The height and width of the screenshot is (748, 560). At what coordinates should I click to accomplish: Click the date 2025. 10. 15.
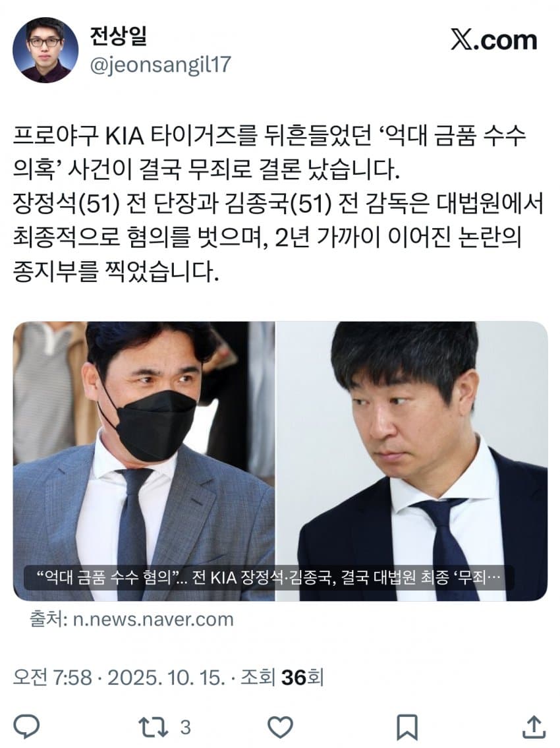166,677
